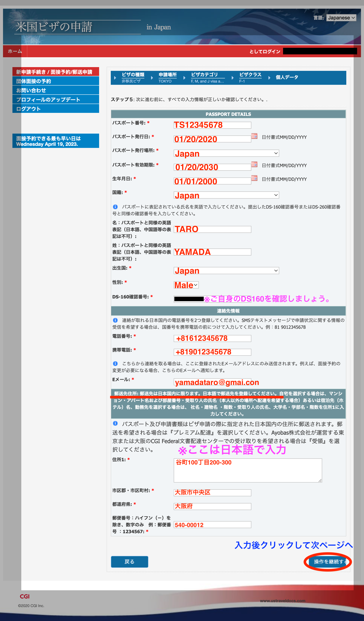Screen dimensions: 364x621
Task: Go to ホーム in the red bar
Action: [x=15, y=51]
